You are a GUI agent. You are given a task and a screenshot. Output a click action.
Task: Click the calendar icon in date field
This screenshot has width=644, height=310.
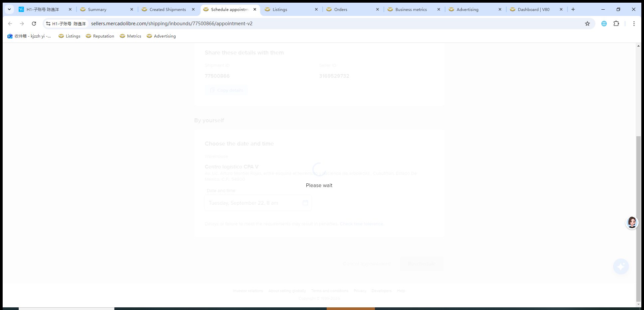click(x=305, y=203)
